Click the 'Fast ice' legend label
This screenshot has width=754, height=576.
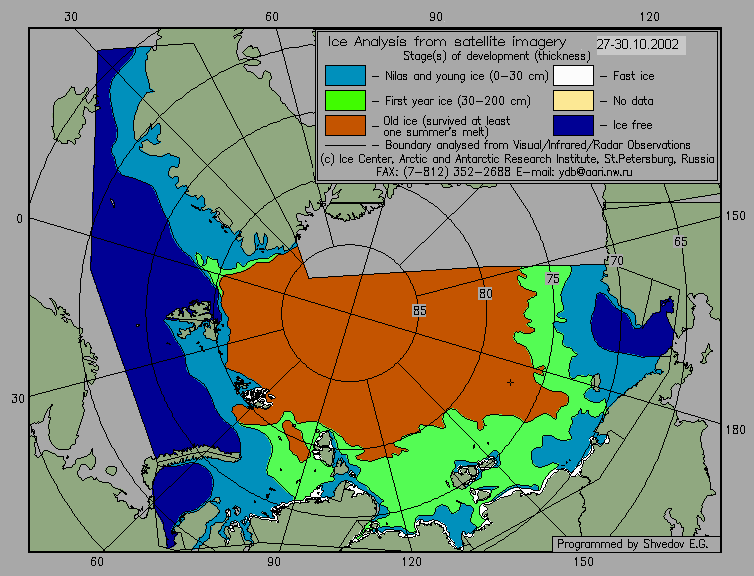[x=633, y=76]
